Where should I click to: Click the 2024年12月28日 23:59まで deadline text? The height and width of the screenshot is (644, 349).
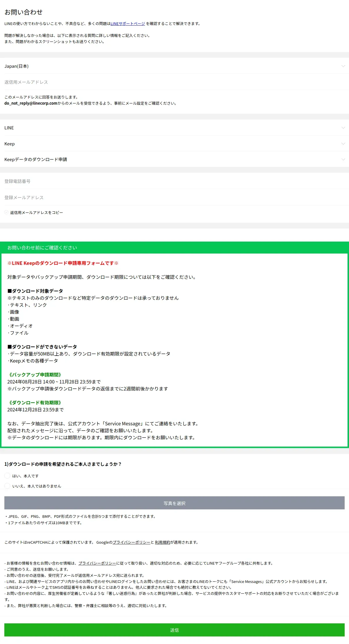[x=35, y=410]
